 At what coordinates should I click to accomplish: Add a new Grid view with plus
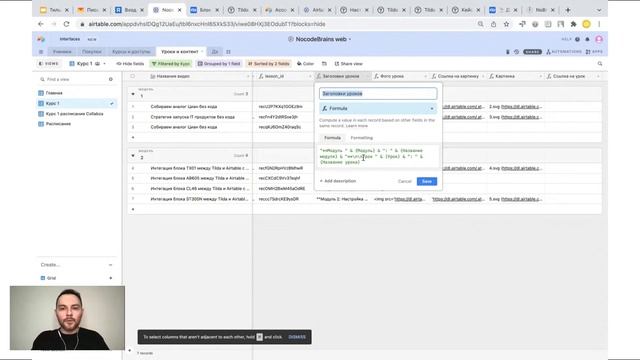coord(111,278)
